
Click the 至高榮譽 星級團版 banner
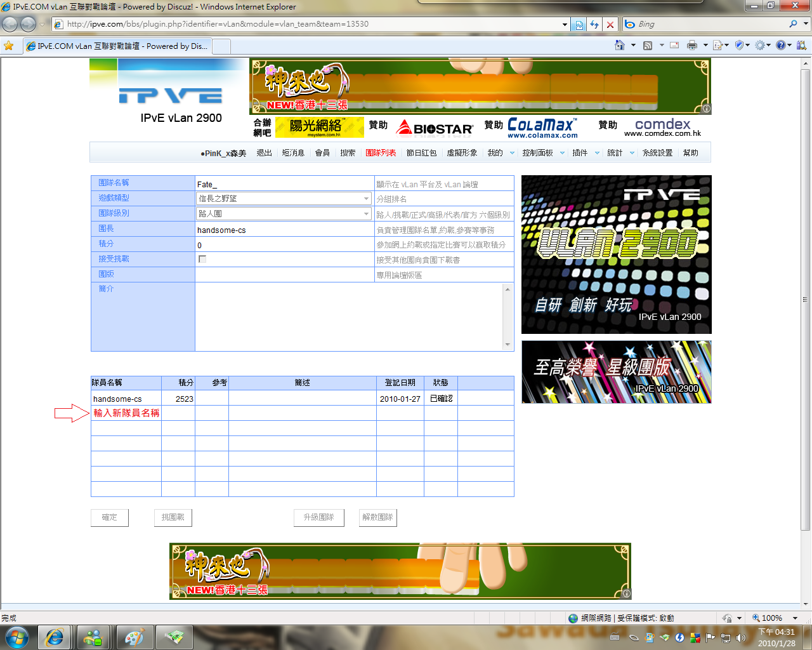coord(617,372)
